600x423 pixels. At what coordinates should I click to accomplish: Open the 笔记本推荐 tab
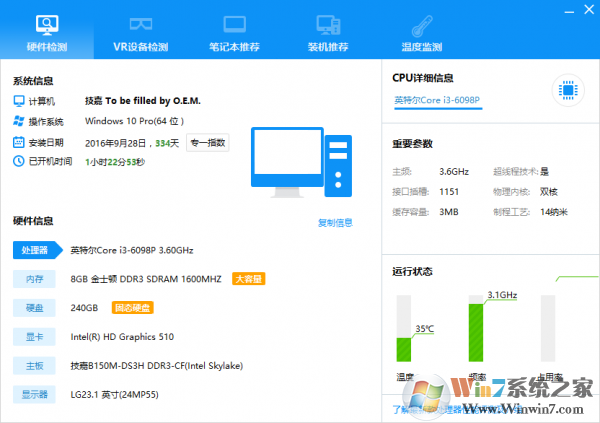point(234,34)
